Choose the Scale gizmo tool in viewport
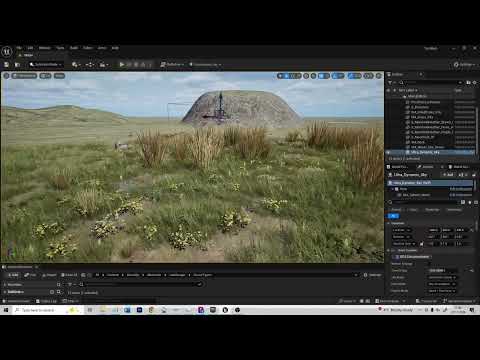This screenshot has width=480, height=360. tap(298, 76)
